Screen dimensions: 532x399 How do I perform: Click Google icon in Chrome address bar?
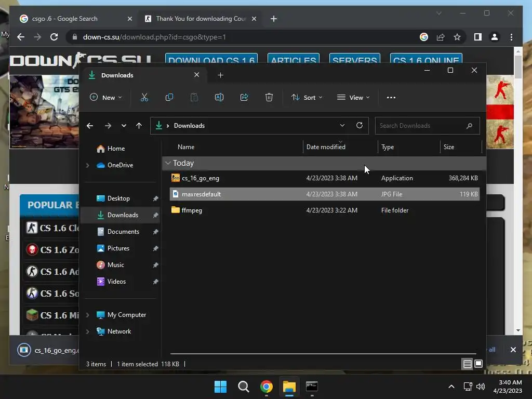[x=424, y=37]
